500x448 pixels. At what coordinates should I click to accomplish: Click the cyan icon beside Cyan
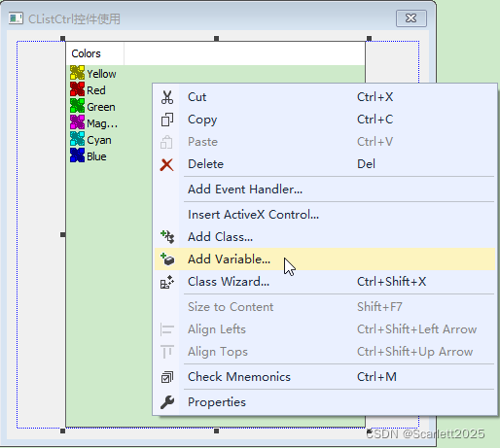77,139
